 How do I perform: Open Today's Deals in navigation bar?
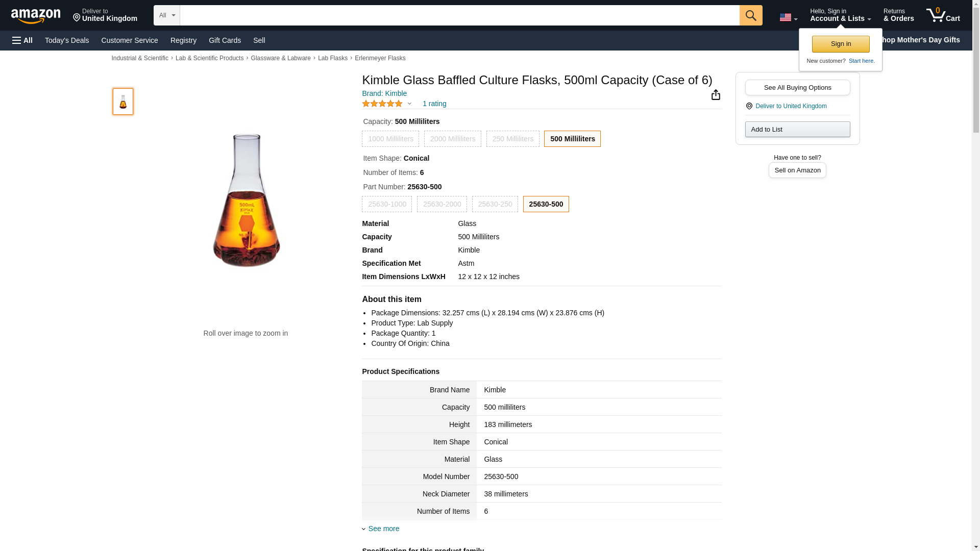point(67,40)
